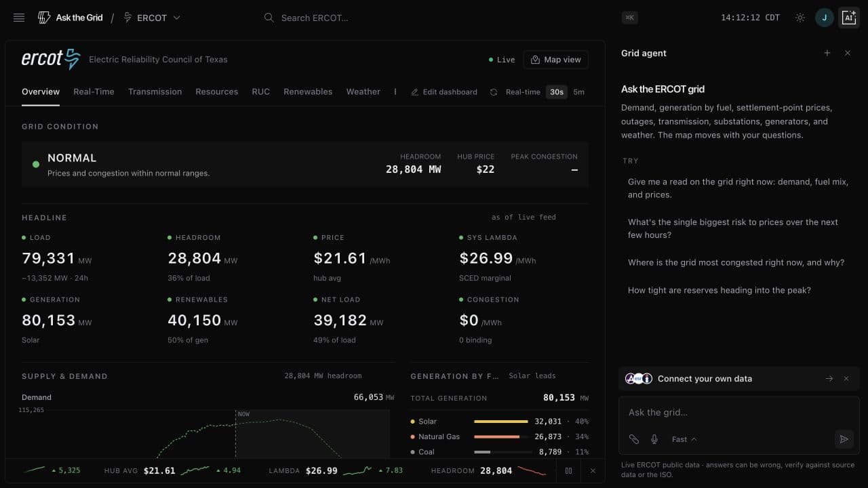Switch to the Transmission tab
This screenshot has height=488, width=868.
tap(155, 91)
